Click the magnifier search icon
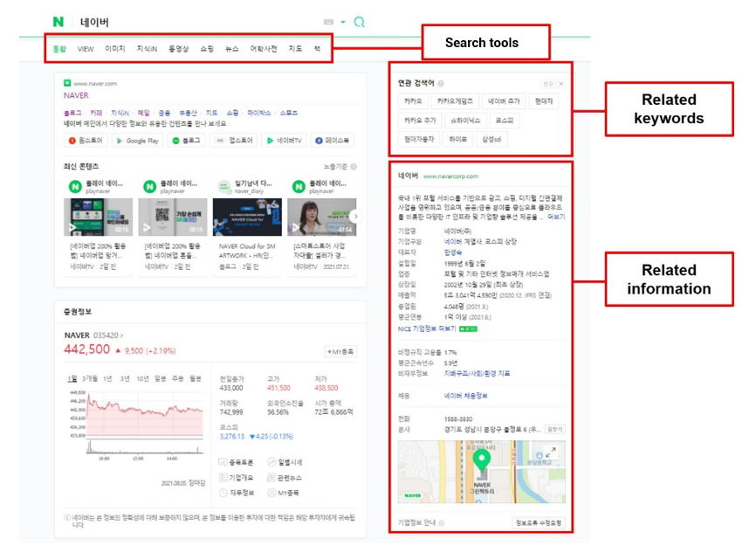 click(x=359, y=22)
